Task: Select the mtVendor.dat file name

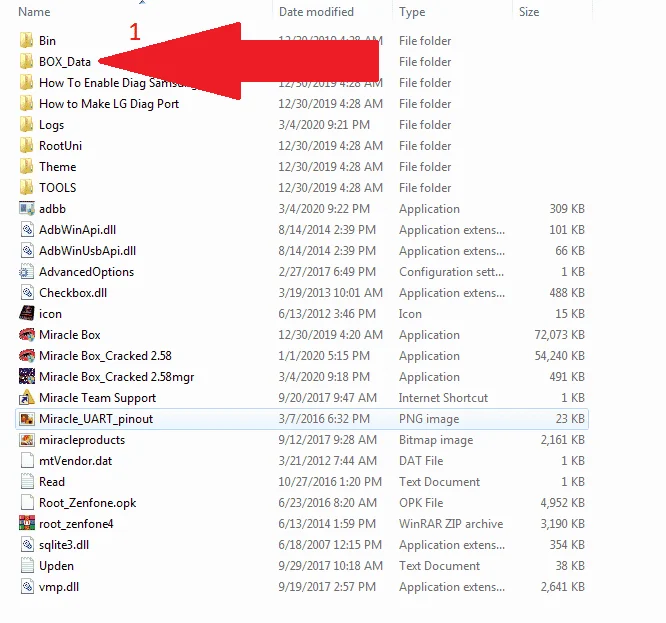Action: tap(76, 461)
